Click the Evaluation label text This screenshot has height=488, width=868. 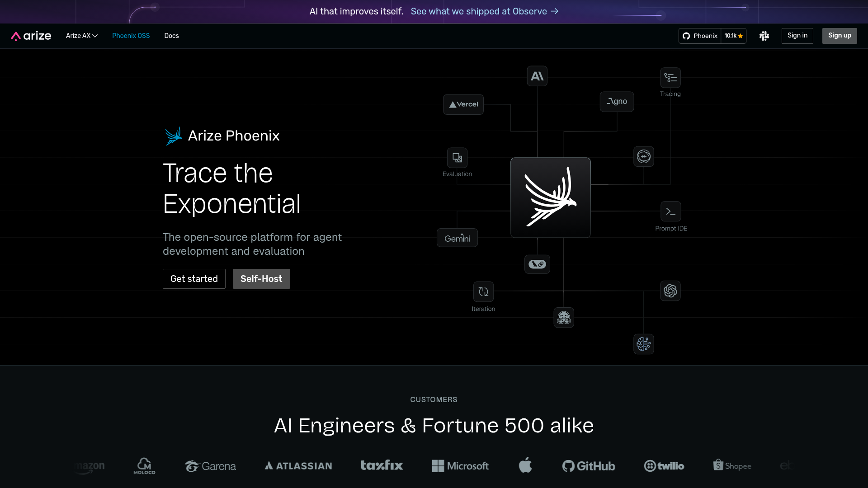(x=457, y=174)
